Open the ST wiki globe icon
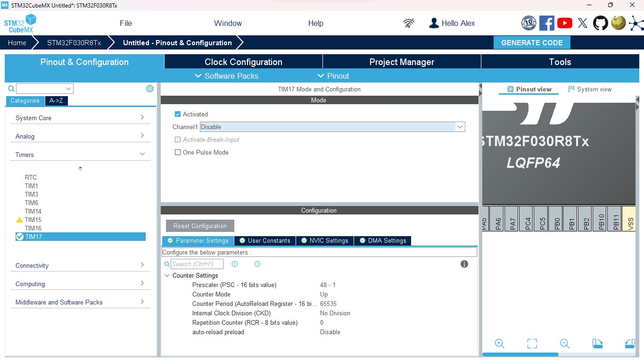 point(619,23)
